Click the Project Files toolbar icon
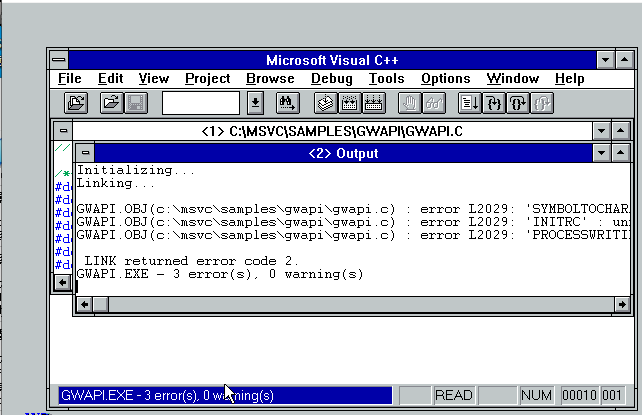This screenshot has height=415, width=642. point(76,103)
